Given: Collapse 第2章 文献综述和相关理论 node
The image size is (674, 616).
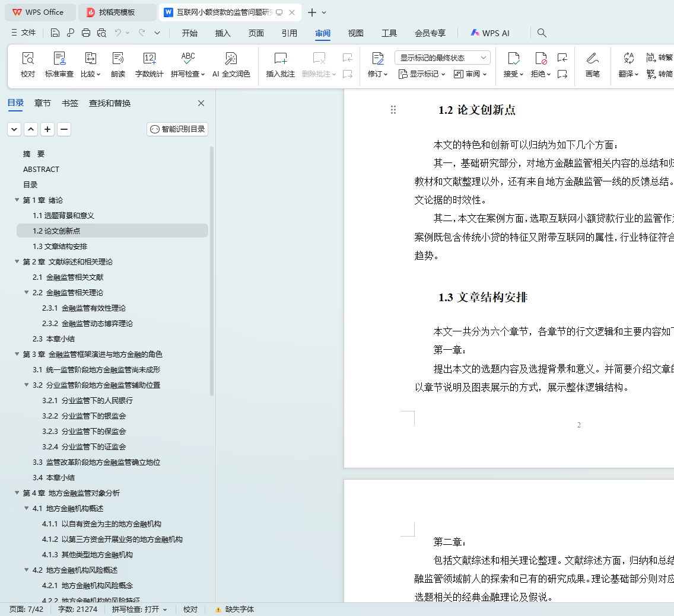Looking at the screenshot, I should 17,261.
